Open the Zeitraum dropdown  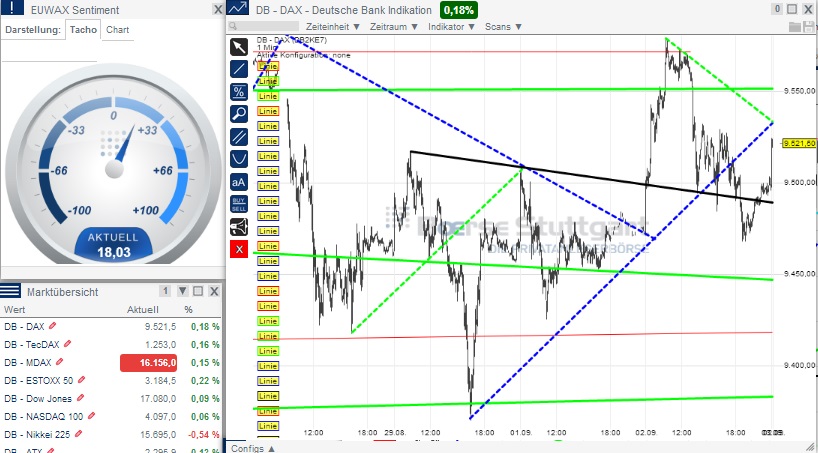tap(394, 26)
